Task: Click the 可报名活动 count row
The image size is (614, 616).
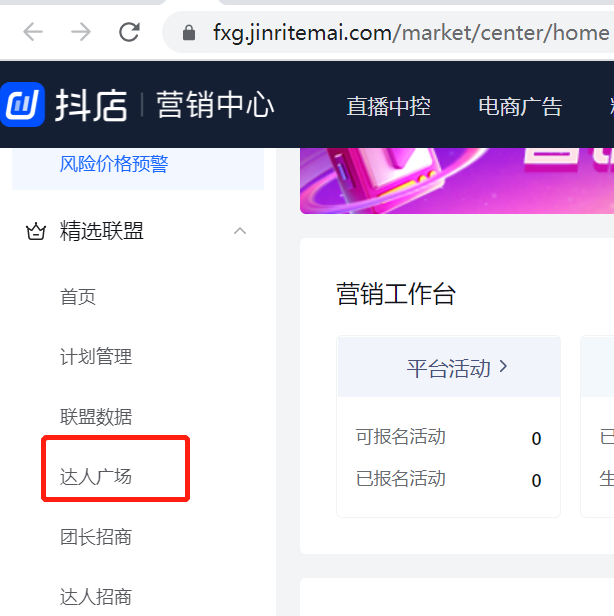Action: click(448, 437)
